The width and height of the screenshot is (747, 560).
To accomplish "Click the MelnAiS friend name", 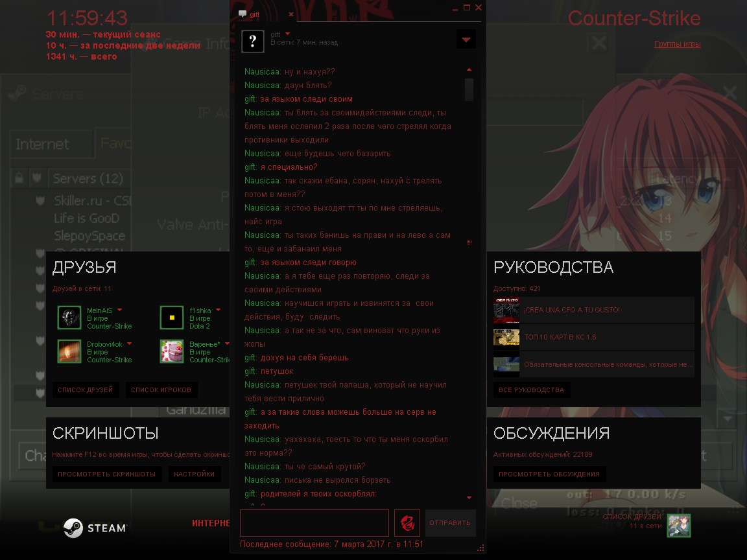I will [x=100, y=310].
